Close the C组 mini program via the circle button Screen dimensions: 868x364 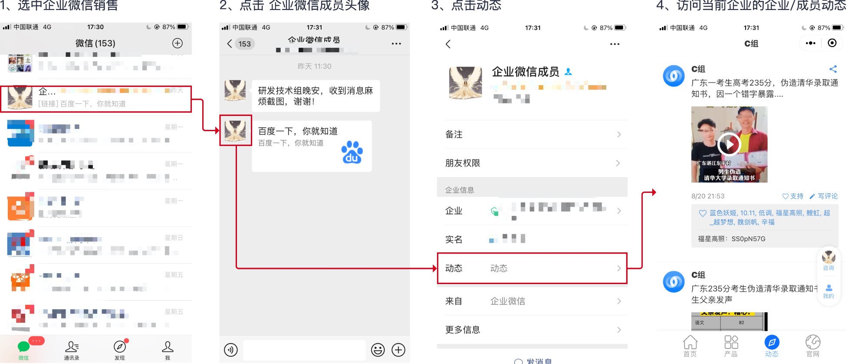[x=832, y=43]
